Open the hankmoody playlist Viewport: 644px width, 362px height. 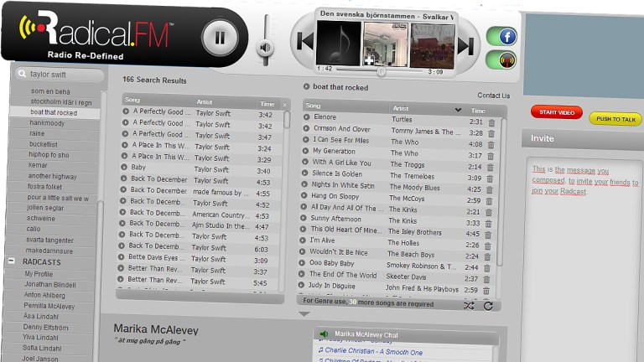[47, 122]
